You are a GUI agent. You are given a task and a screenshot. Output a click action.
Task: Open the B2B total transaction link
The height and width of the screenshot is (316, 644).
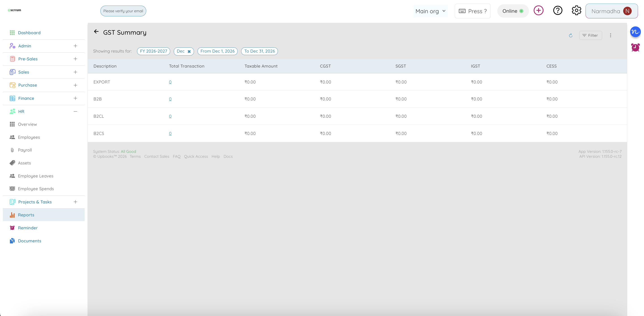(x=170, y=99)
